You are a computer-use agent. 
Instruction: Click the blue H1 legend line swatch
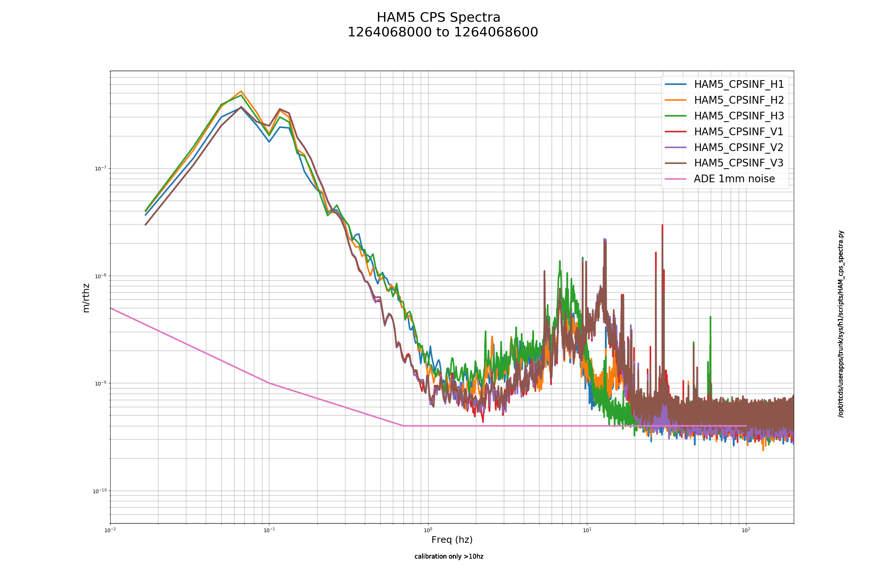pyautogui.click(x=676, y=85)
